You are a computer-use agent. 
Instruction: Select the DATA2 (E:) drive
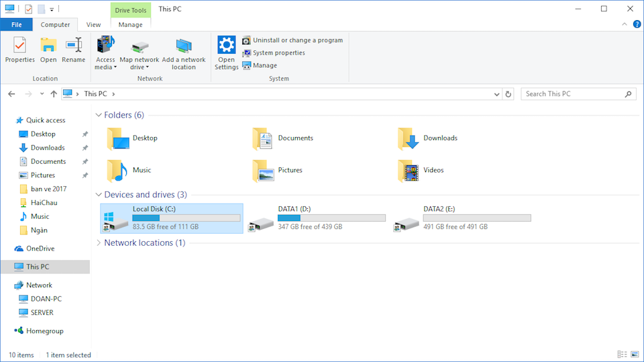click(462, 218)
